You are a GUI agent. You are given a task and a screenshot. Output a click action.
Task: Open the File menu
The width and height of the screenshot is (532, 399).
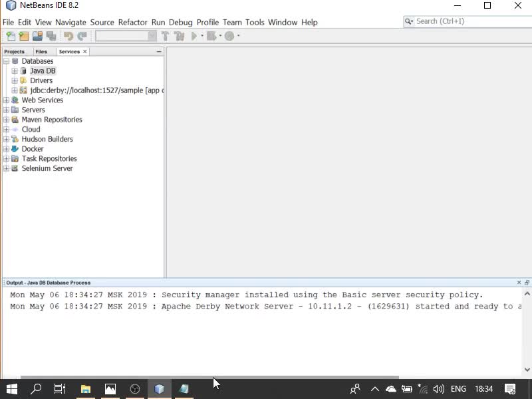(8, 23)
